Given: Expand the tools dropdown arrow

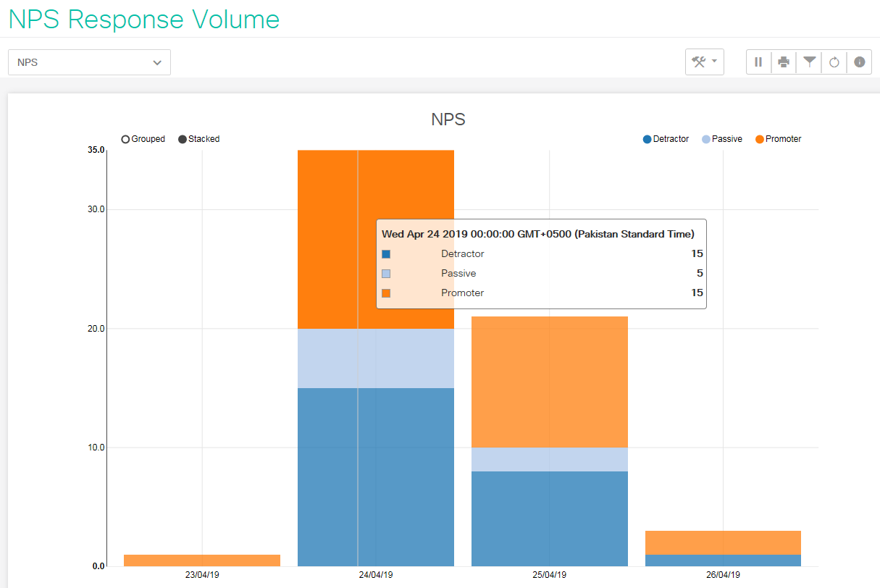Looking at the screenshot, I should tap(713, 62).
